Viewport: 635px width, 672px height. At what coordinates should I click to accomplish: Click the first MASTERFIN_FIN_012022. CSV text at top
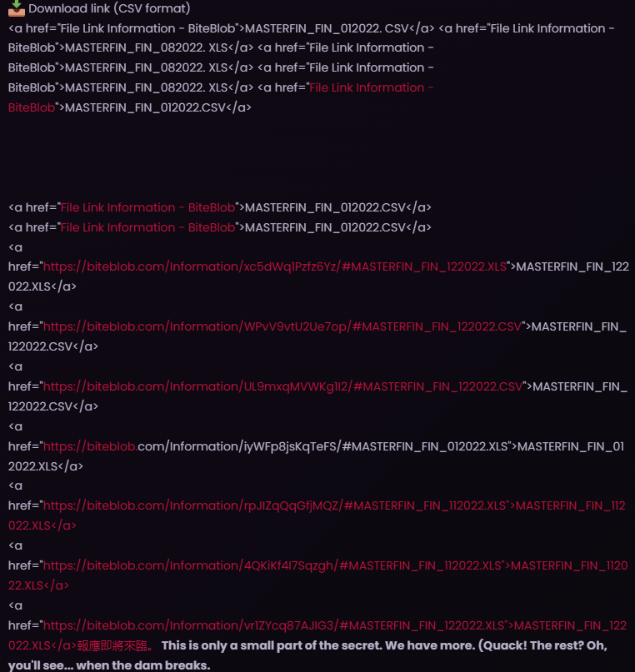tap(327, 28)
